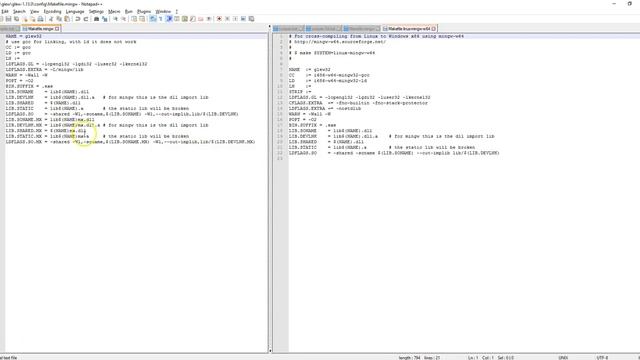Click the Paste clipboard toolbar icon
The width and height of the screenshot is (640, 360).
pos(67,19)
